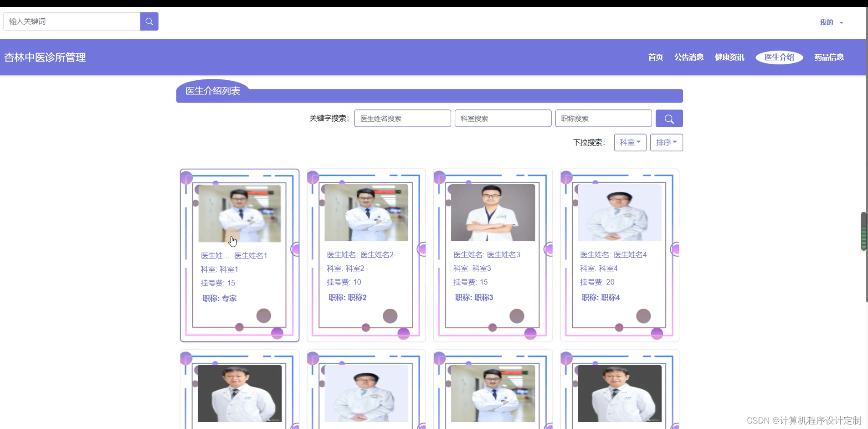Click the doctor list search magnifier button
The width and height of the screenshot is (868, 429).
tap(669, 119)
